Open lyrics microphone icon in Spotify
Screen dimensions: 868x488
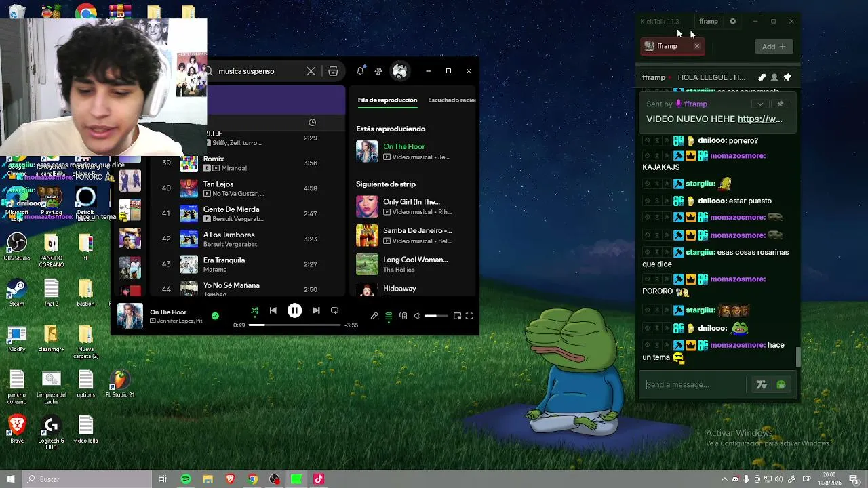374,316
